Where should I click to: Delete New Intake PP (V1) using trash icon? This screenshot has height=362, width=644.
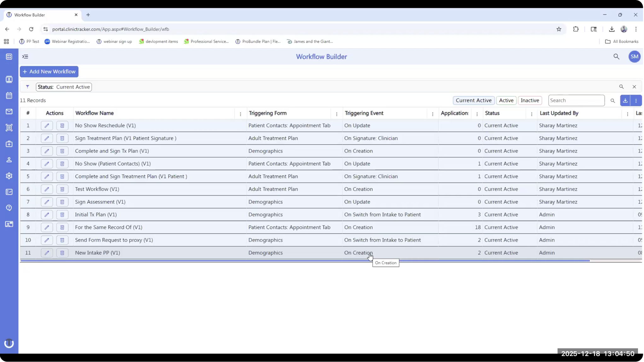(62, 253)
